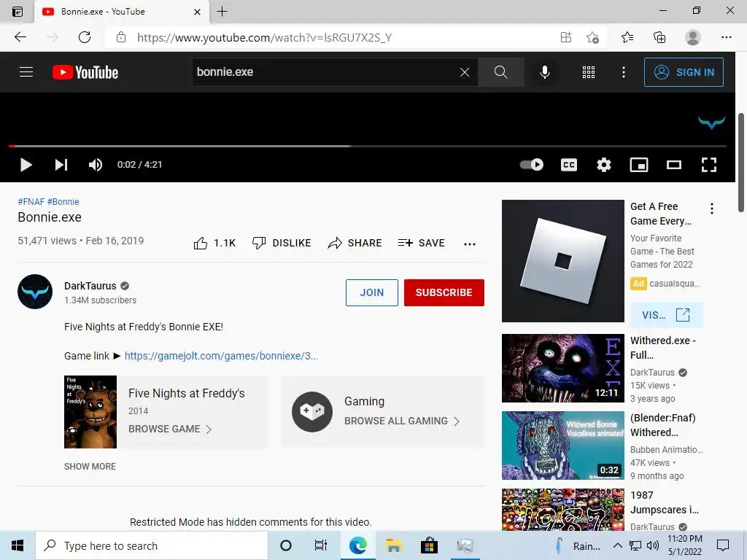Open DarkTaurus channel name link
The width and height of the screenshot is (747, 560).
[90, 286]
